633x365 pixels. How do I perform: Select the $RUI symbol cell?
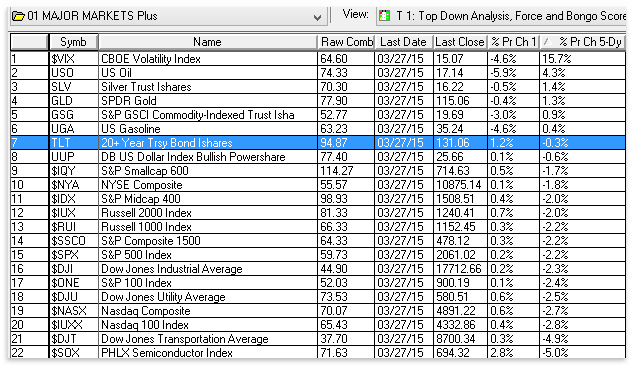(73, 227)
